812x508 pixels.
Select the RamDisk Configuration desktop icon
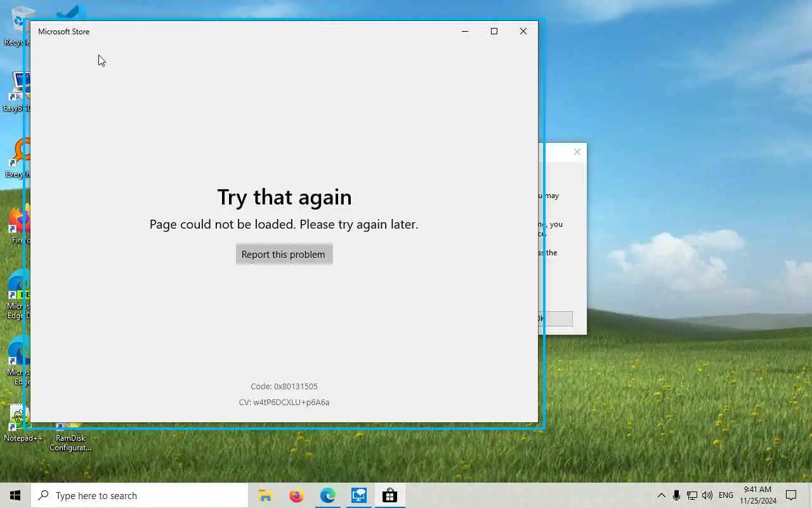[x=70, y=437]
